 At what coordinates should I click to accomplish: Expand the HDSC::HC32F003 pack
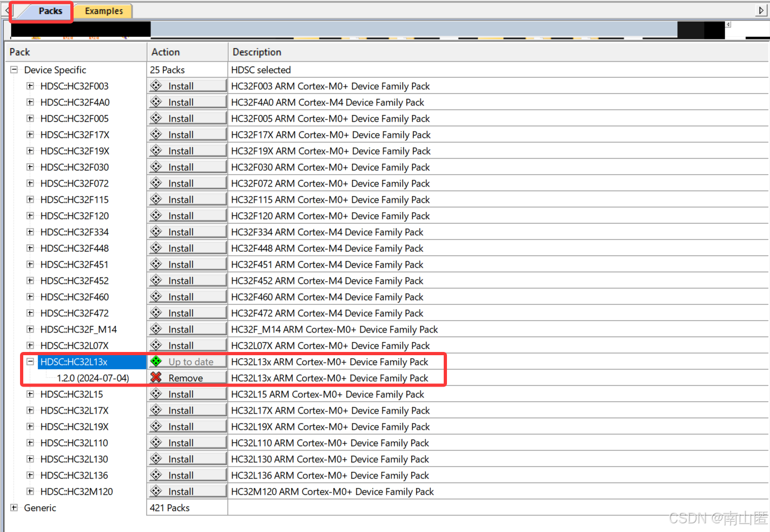point(30,86)
